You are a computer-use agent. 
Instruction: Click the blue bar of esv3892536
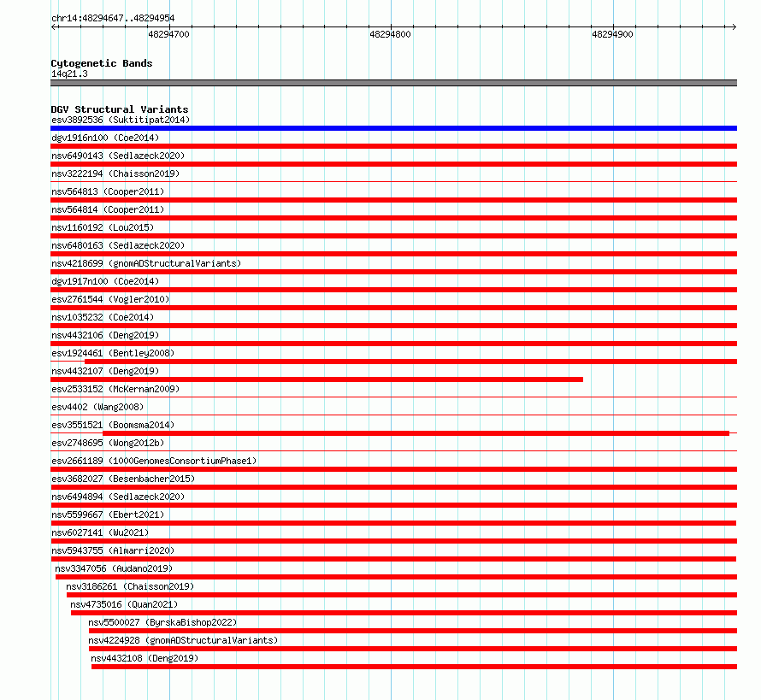tap(393, 128)
